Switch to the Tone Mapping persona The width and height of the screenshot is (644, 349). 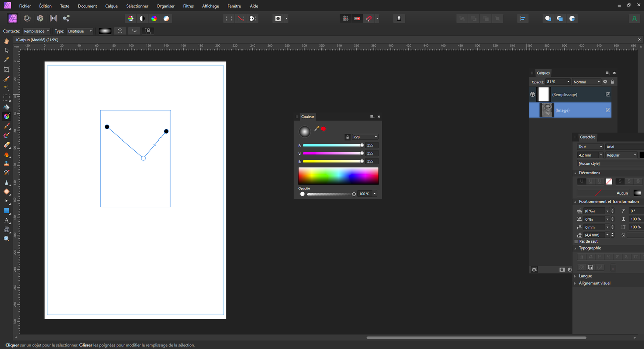click(53, 18)
